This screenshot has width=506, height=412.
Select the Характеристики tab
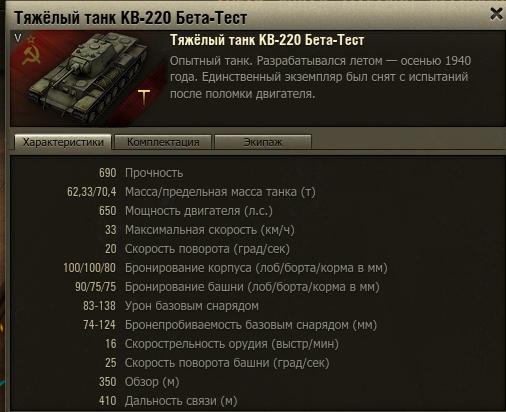63,142
